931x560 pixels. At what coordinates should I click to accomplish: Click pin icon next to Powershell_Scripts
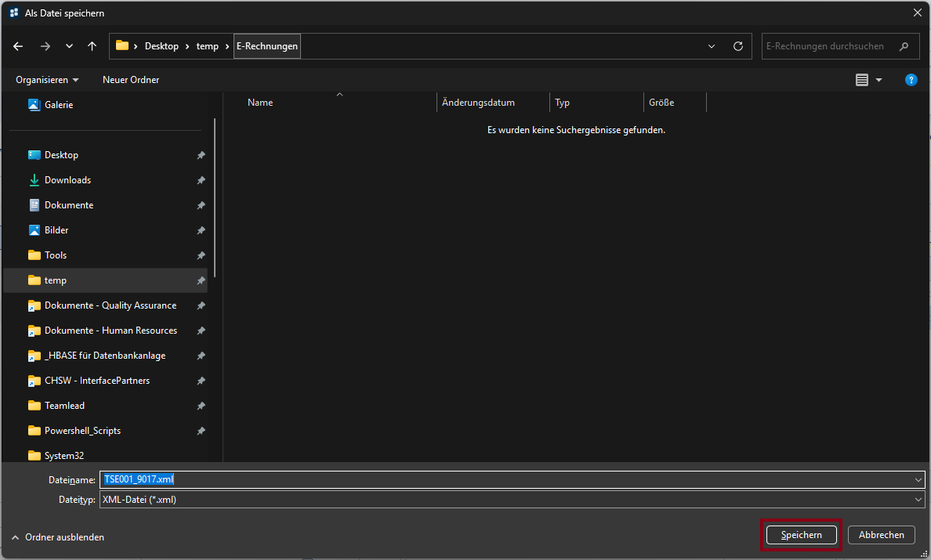[201, 431]
